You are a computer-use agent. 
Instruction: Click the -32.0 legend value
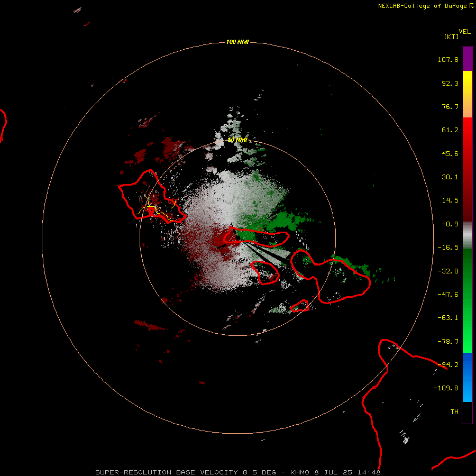(448, 271)
